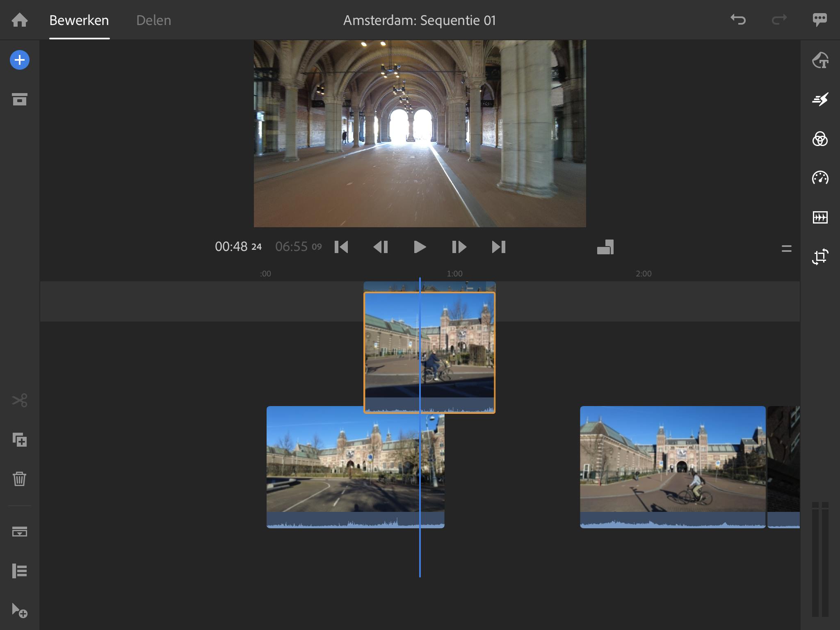The image size is (840, 630).
Task: Open the project panel box icon
Action: tap(20, 99)
